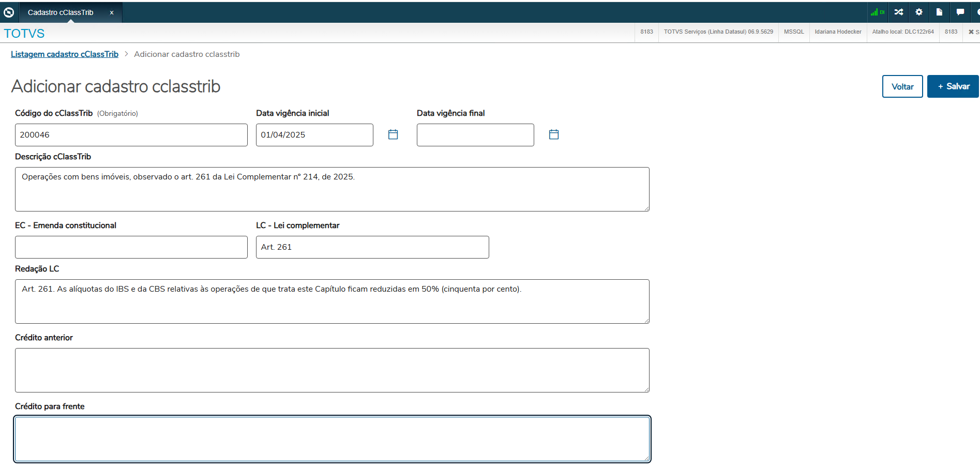
Task: Focus the Código do cClassTrib field
Action: pyautogui.click(x=131, y=135)
